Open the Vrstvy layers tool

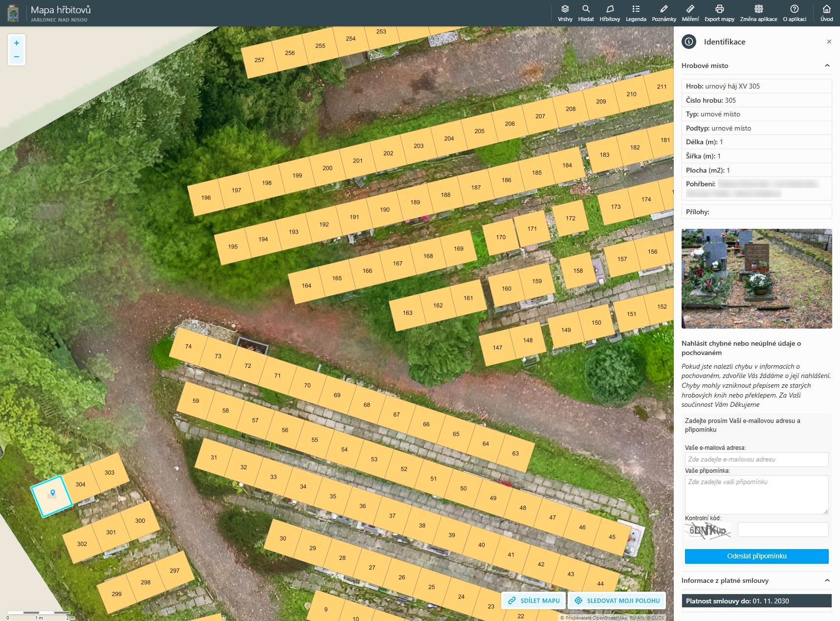pos(565,13)
